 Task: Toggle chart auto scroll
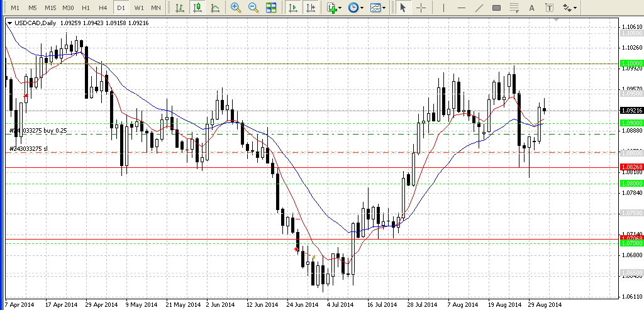293,8
